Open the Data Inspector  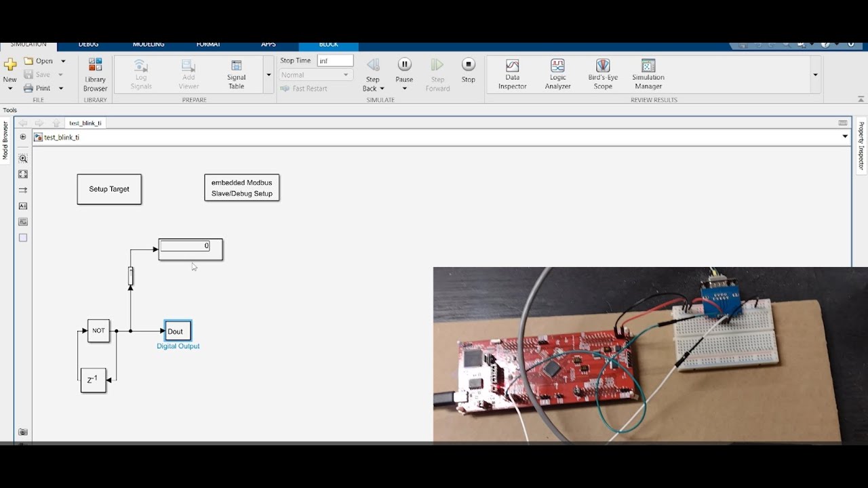[x=512, y=74]
